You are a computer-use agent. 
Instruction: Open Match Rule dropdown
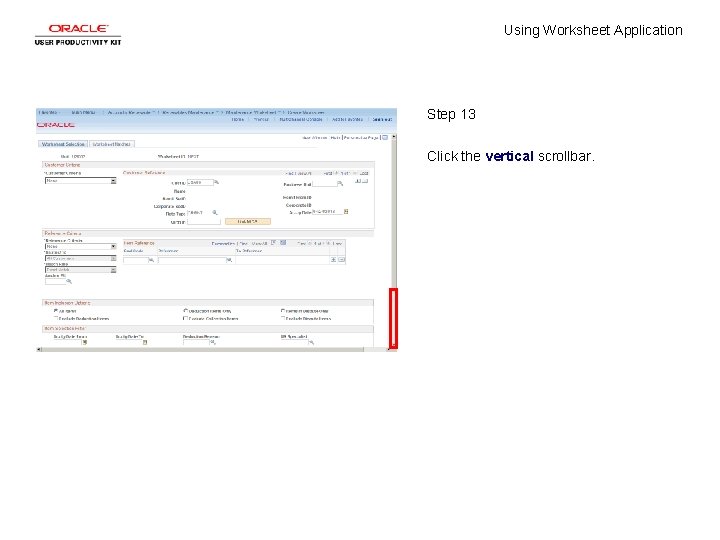80,270
